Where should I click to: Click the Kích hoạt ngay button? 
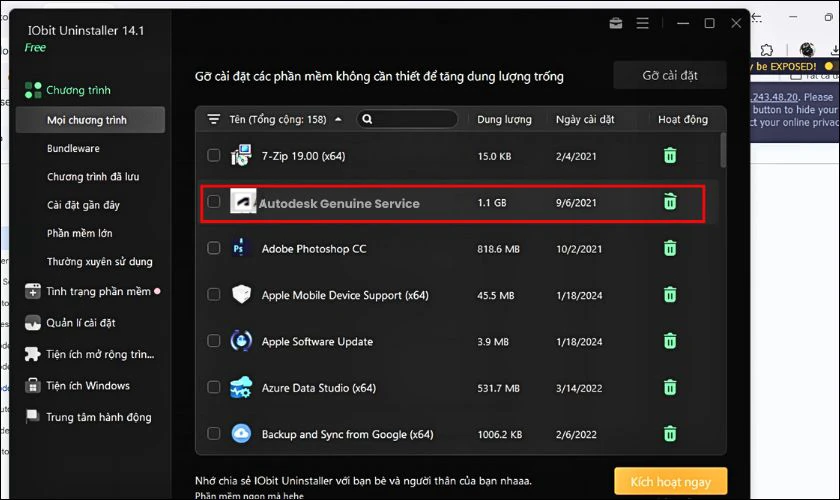[x=671, y=481]
